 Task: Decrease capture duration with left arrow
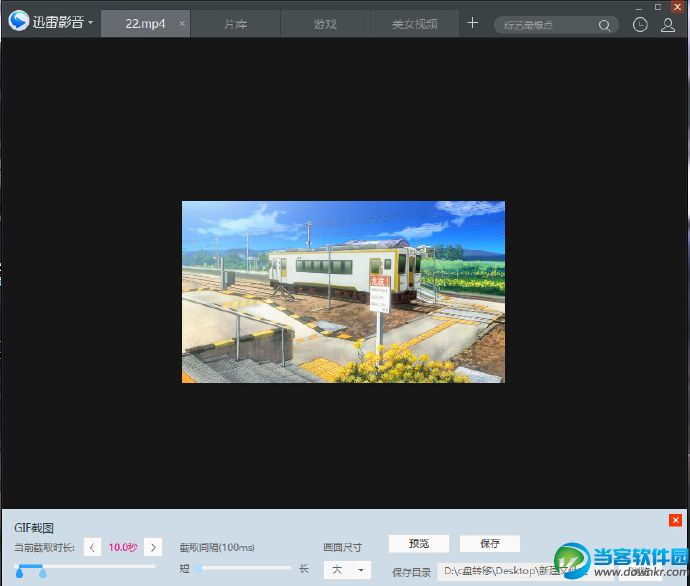92,547
